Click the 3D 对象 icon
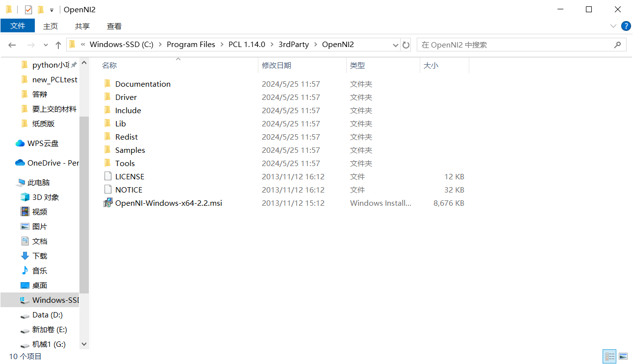The image size is (633, 364). click(25, 197)
